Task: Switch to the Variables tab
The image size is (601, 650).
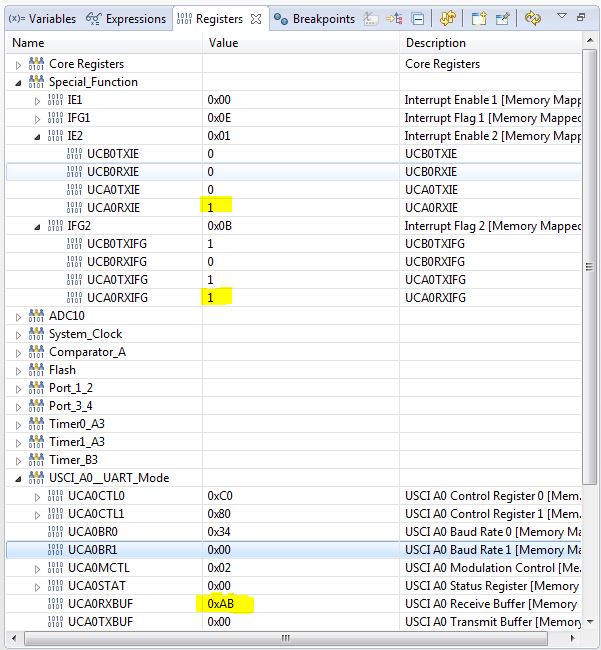Action: (x=42, y=19)
